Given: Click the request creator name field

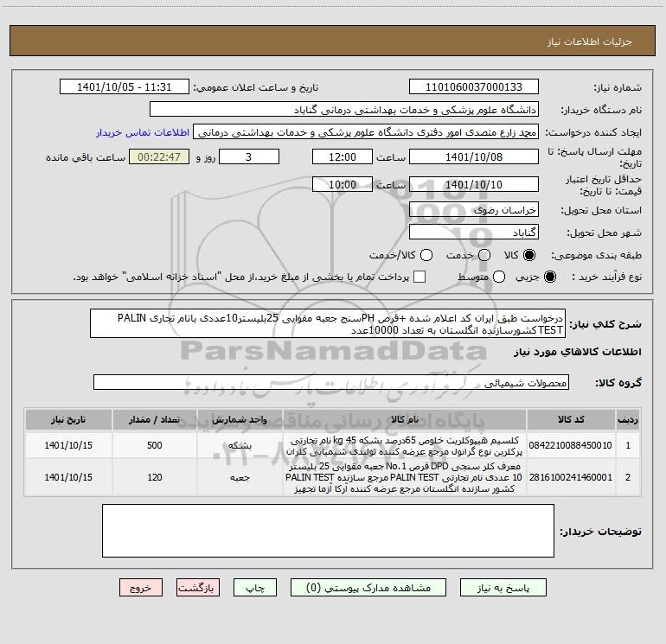Looking at the screenshot, I should [x=366, y=132].
